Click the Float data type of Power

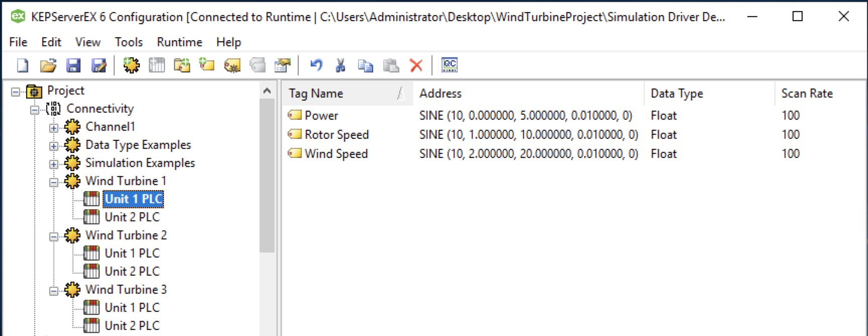664,116
